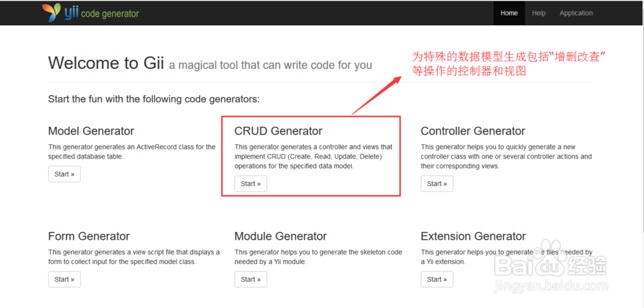The height and width of the screenshot is (308, 644).
Task: Open the Help nav item
Action: point(538,13)
